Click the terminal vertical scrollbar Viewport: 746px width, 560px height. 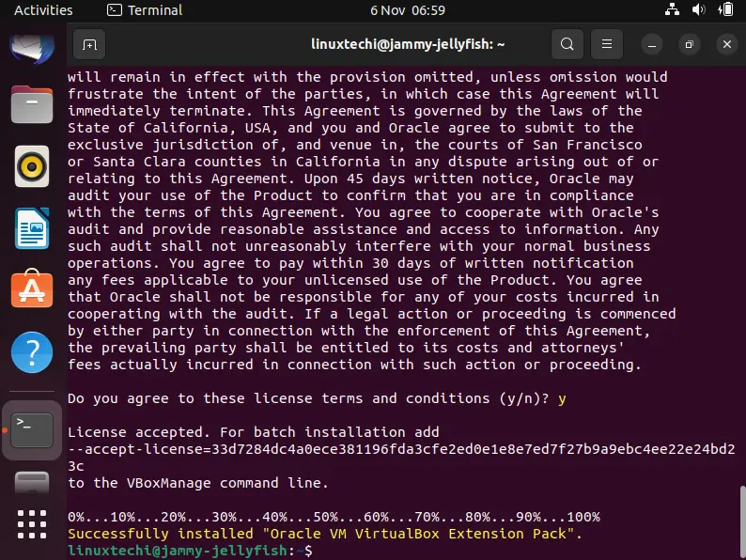[742, 521]
